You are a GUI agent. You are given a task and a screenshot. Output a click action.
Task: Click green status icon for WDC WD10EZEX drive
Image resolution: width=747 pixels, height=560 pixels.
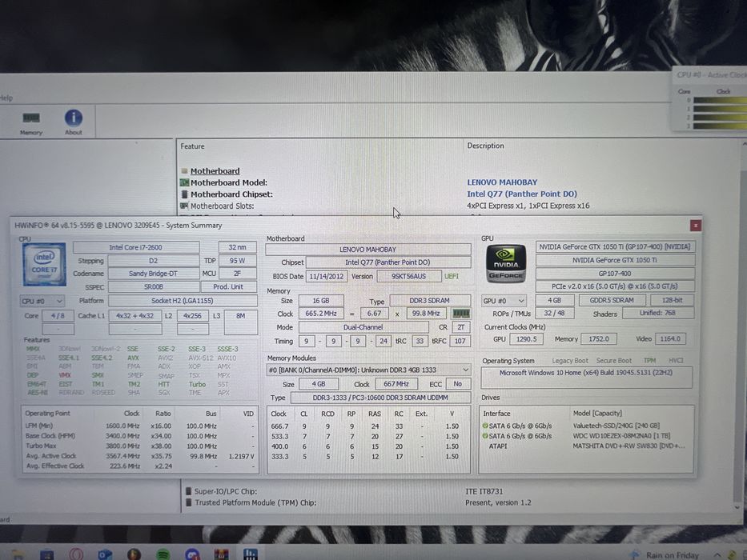485,436
